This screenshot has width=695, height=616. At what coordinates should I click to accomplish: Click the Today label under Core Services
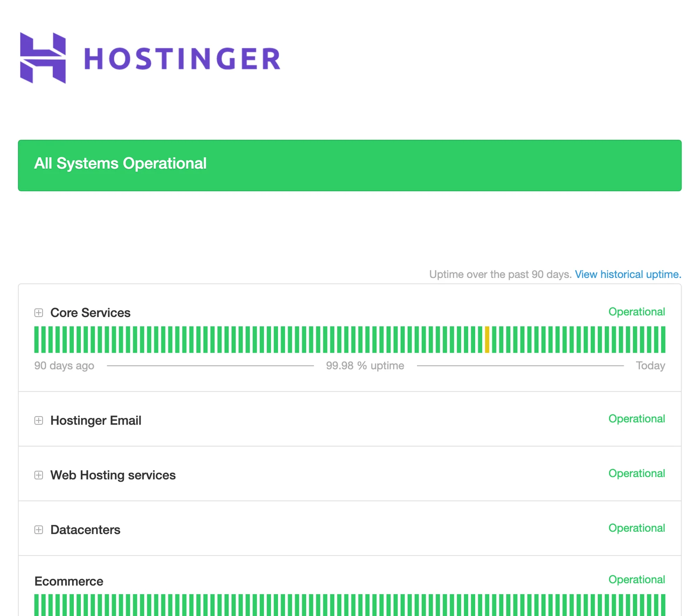coord(650,366)
